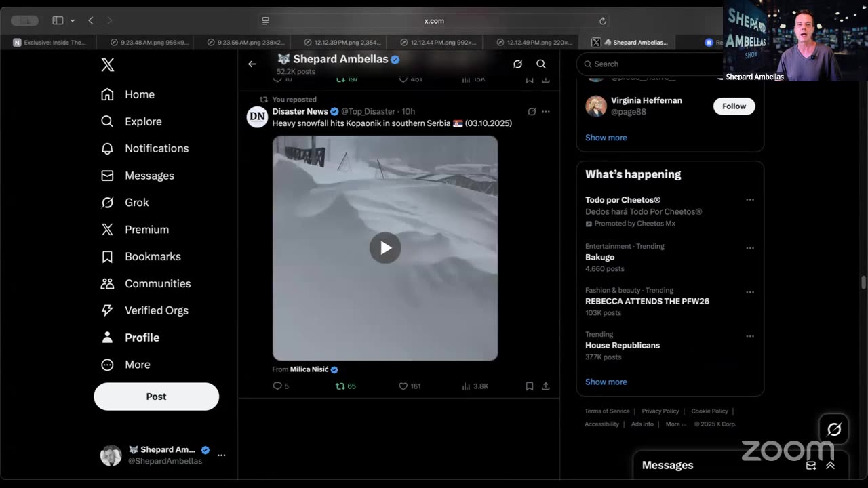868x488 pixels.
Task: Open Milica Nisić source link
Action: (309, 369)
